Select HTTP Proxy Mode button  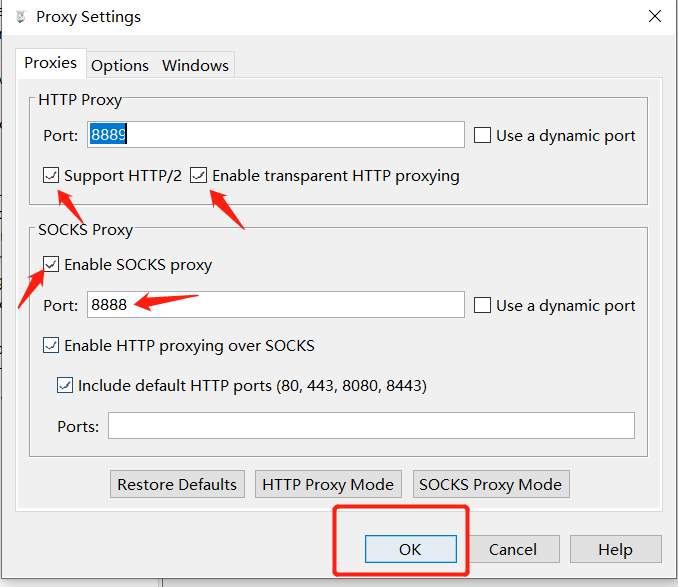click(328, 485)
